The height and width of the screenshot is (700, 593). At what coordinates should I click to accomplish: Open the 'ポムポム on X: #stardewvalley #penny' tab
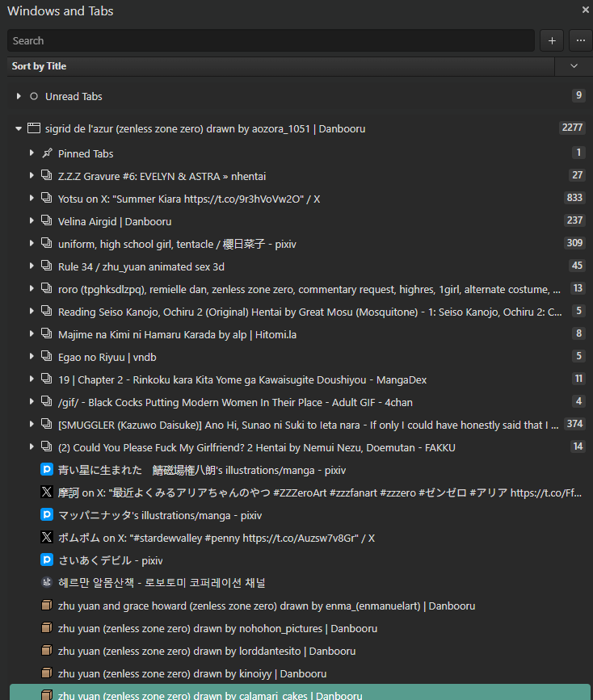click(217, 539)
